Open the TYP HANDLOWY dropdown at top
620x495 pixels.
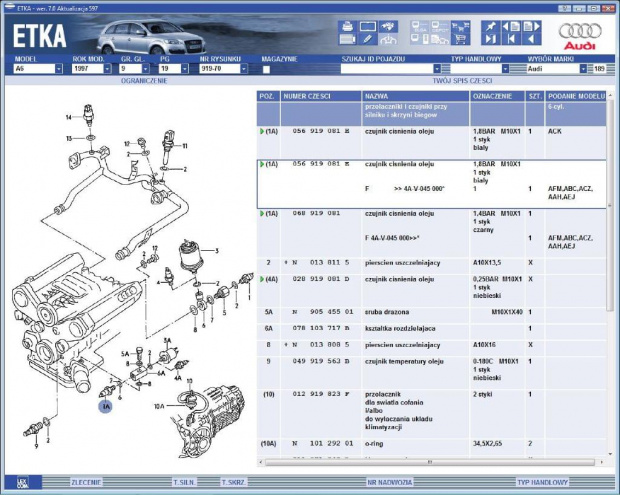[505, 69]
